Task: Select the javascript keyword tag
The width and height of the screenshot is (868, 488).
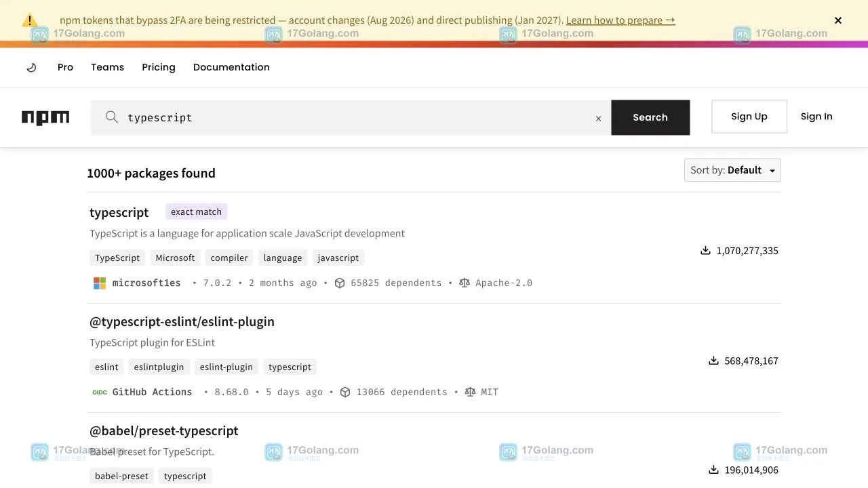Action: pyautogui.click(x=338, y=258)
